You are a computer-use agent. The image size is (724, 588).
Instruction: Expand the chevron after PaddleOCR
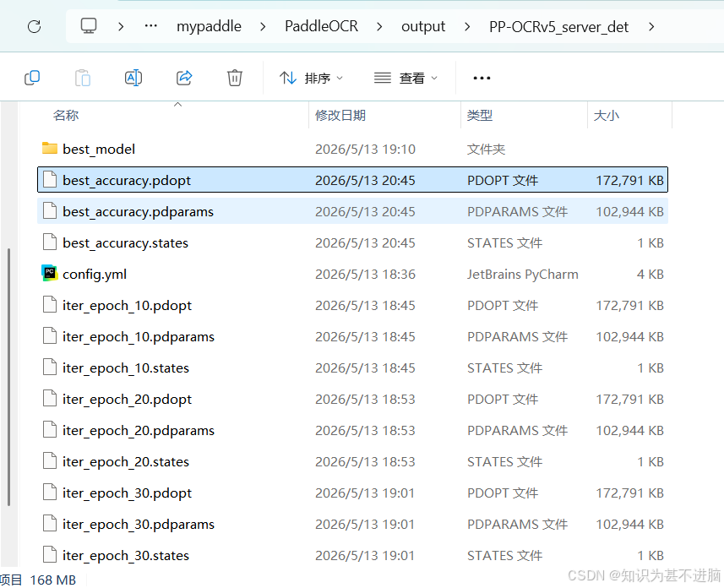pos(379,27)
